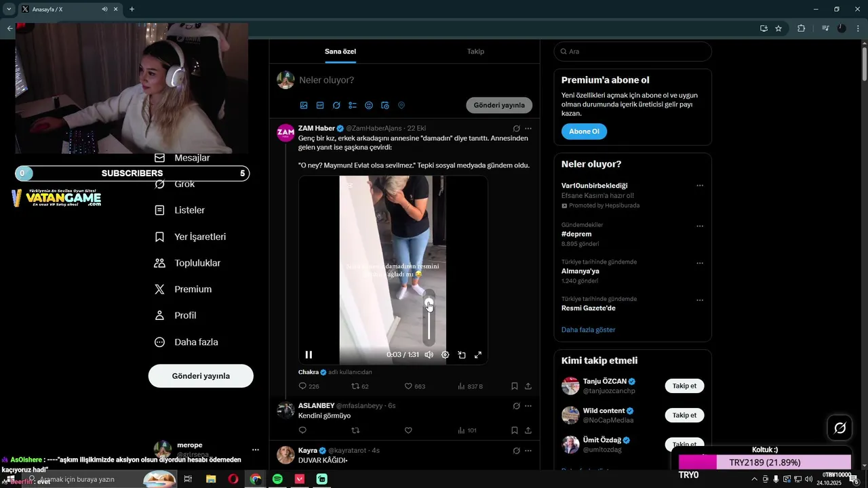Like ASLANBEY's 'Kendini görmüyo' post

pos(408,430)
